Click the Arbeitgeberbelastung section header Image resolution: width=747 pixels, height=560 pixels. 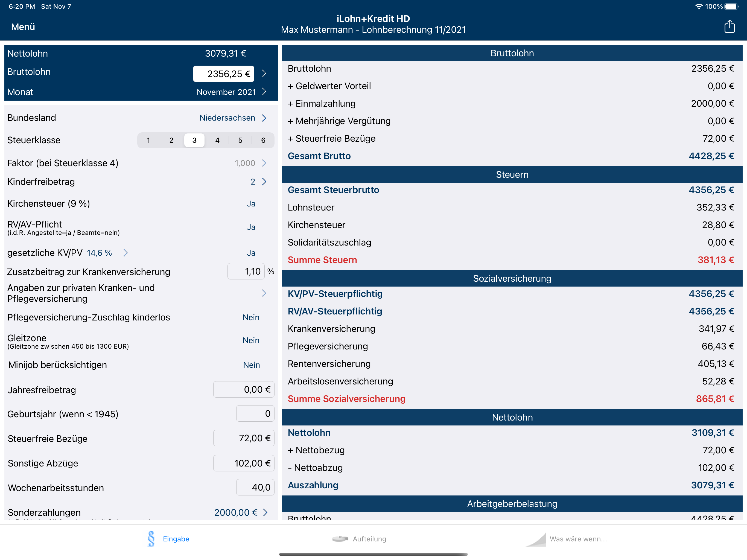[x=512, y=504]
